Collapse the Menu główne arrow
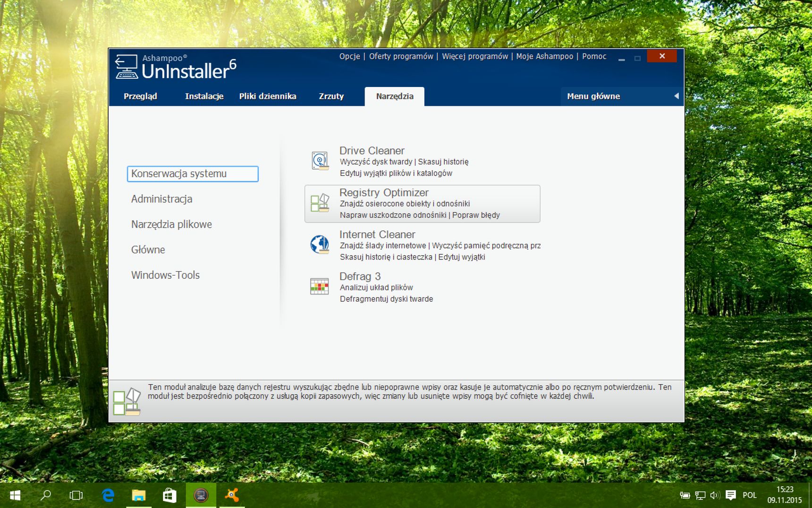 (676, 96)
